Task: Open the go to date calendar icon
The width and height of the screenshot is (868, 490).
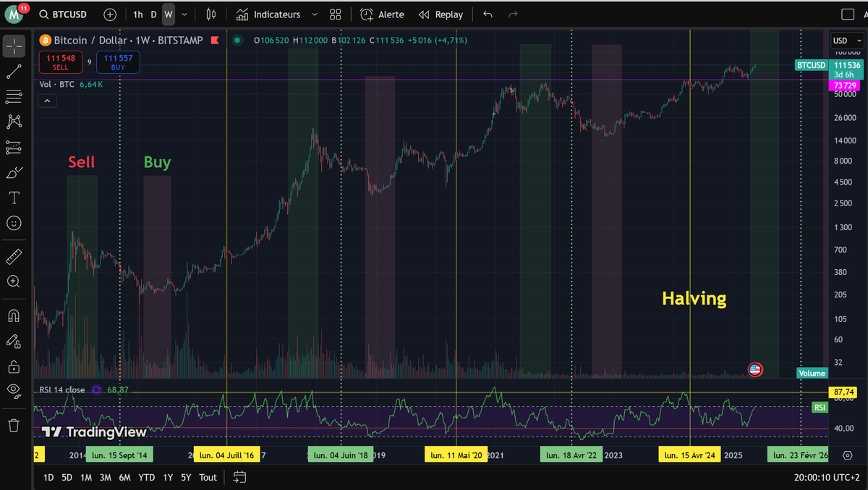Action: point(240,477)
